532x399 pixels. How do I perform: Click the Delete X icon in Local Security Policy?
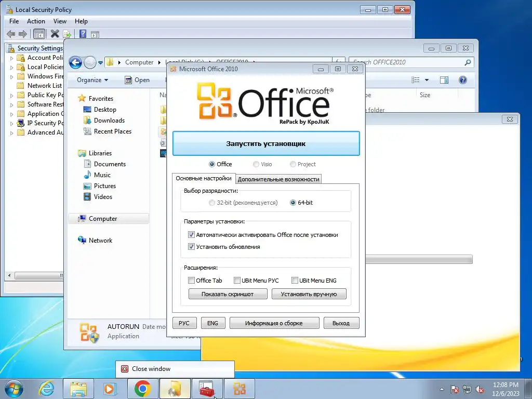[55, 34]
